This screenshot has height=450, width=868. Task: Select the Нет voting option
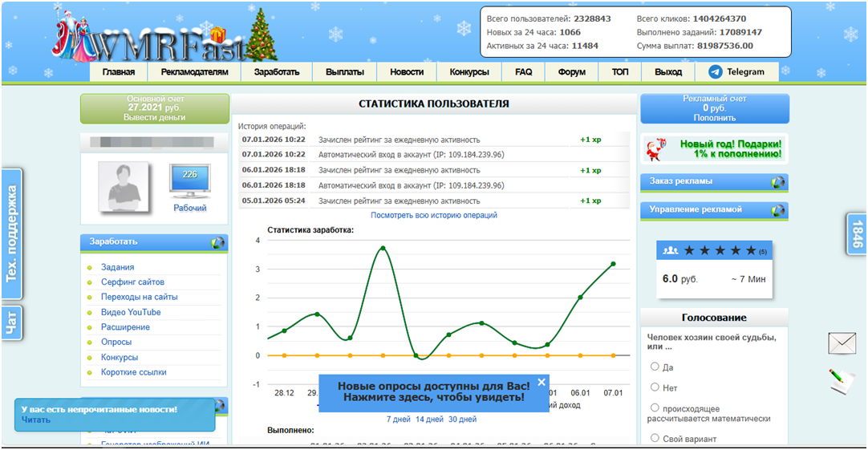tap(655, 387)
